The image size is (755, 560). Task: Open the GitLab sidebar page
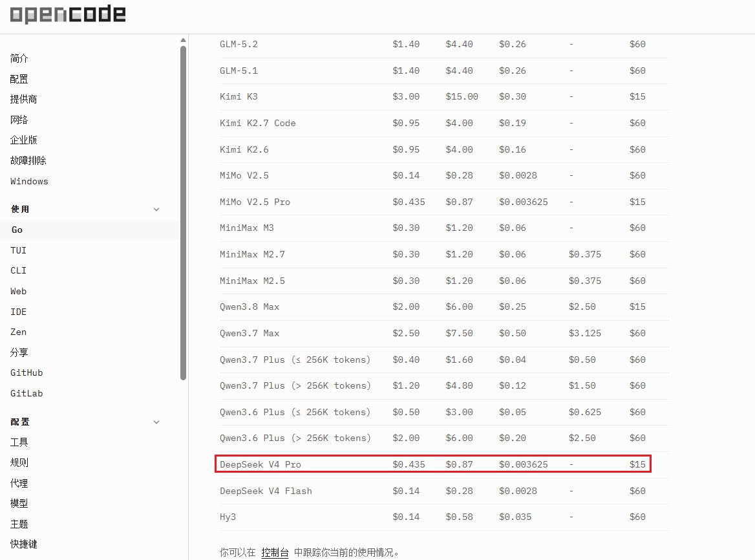point(27,393)
